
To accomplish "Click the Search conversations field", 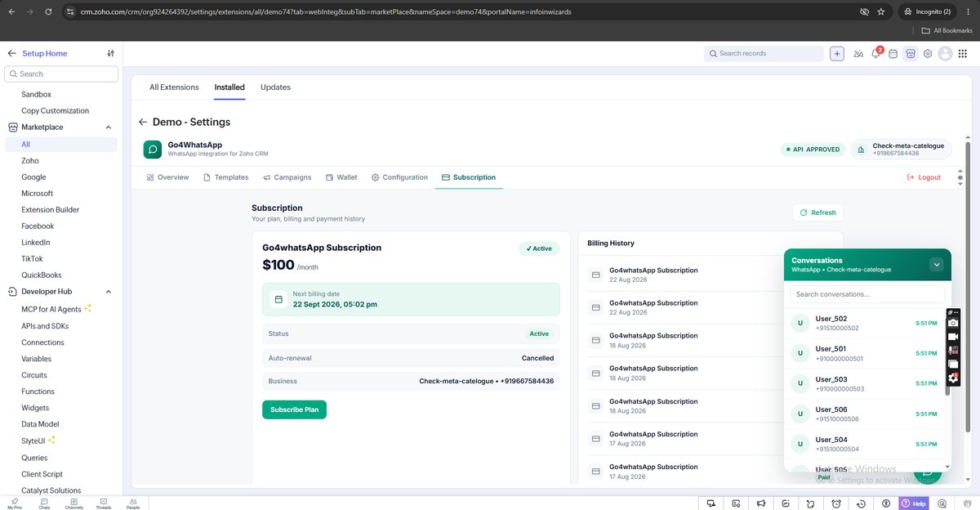I will [x=867, y=294].
